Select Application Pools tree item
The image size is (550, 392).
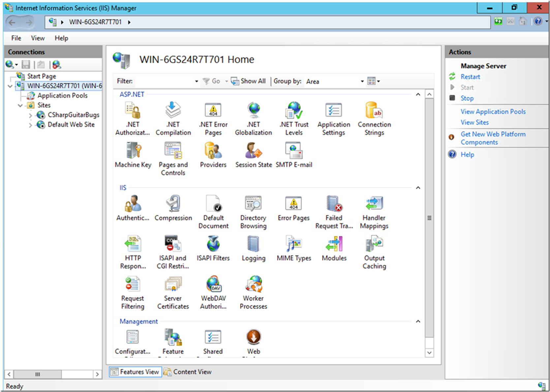point(62,96)
